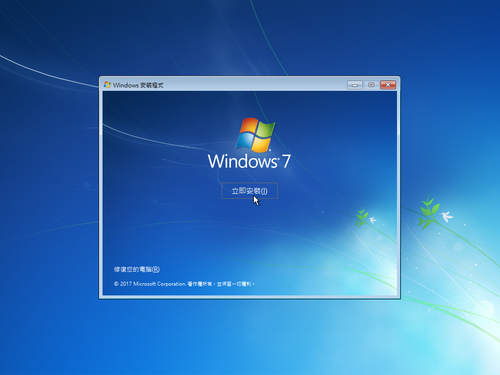Minimize the Windows 安裝程式 window
The width and height of the screenshot is (500, 375).
click(x=355, y=85)
